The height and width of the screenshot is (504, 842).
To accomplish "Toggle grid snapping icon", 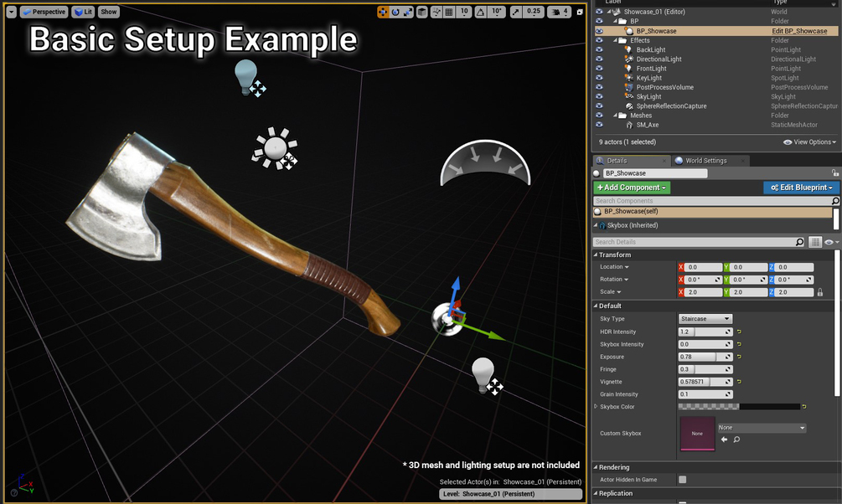I will (449, 12).
